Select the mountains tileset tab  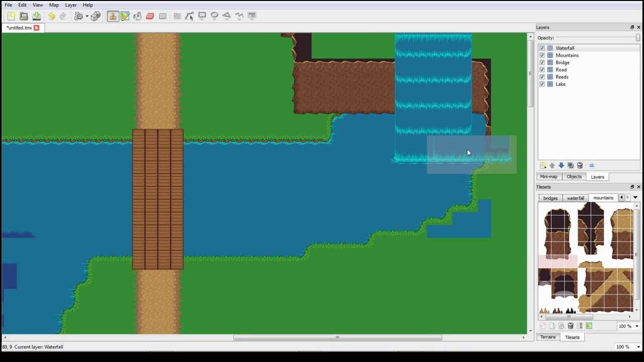[x=603, y=198]
